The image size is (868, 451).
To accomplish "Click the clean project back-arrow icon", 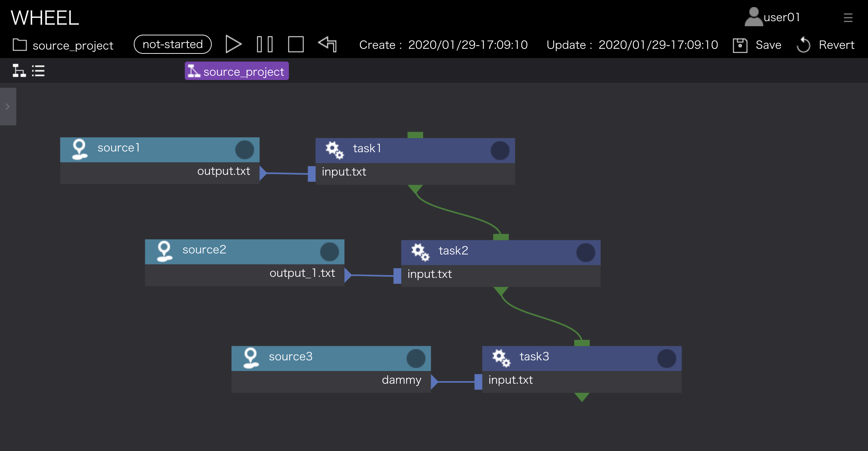I will [x=327, y=44].
